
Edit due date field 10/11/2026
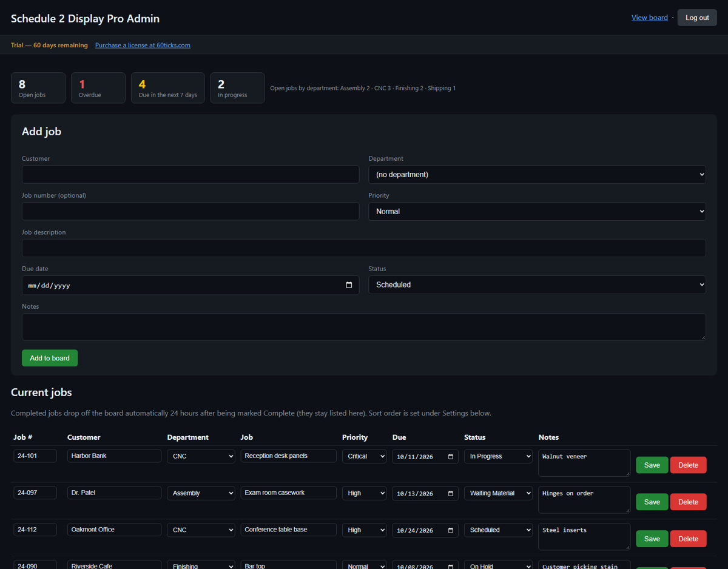tap(425, 457)
